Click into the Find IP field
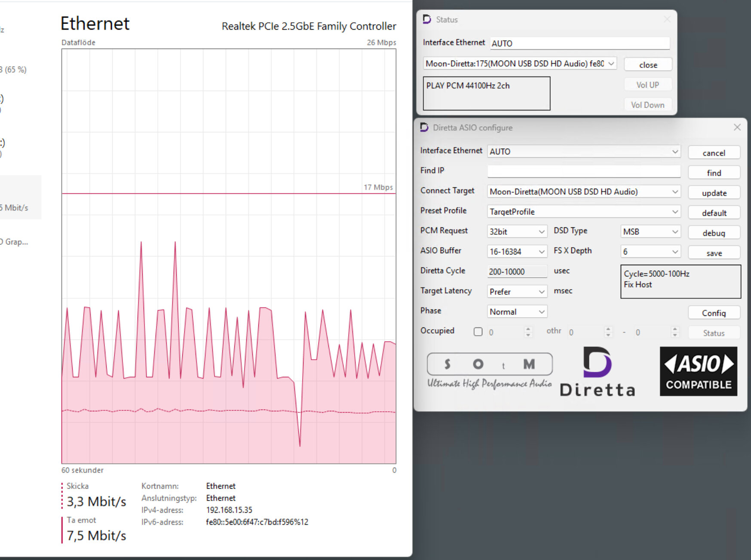751x560 pixels. click(584, 171)
